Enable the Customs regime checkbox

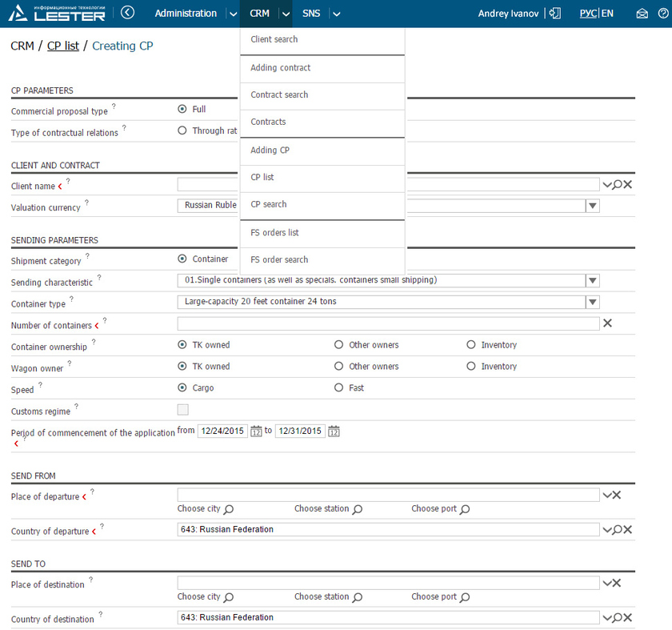[x=183, y=410]
